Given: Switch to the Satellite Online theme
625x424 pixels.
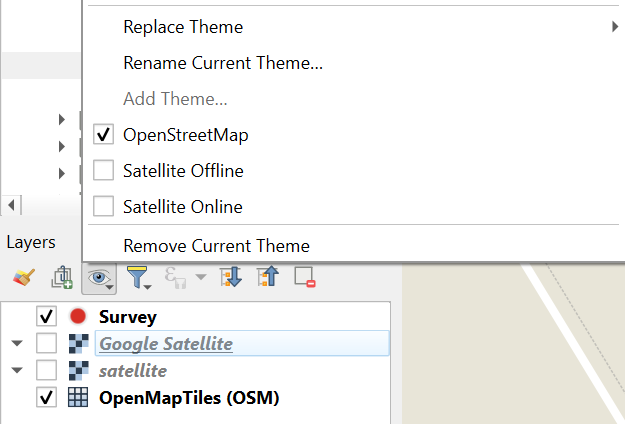Looking at the screenshot, I should coord(182,207).
